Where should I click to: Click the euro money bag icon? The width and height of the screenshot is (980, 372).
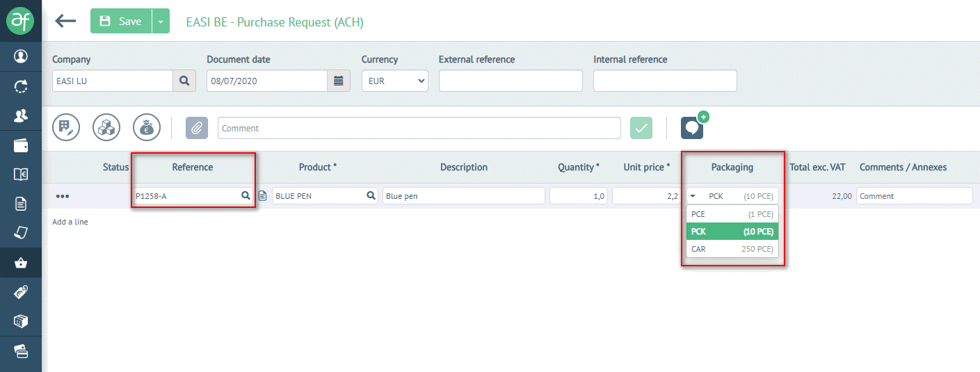147,127
